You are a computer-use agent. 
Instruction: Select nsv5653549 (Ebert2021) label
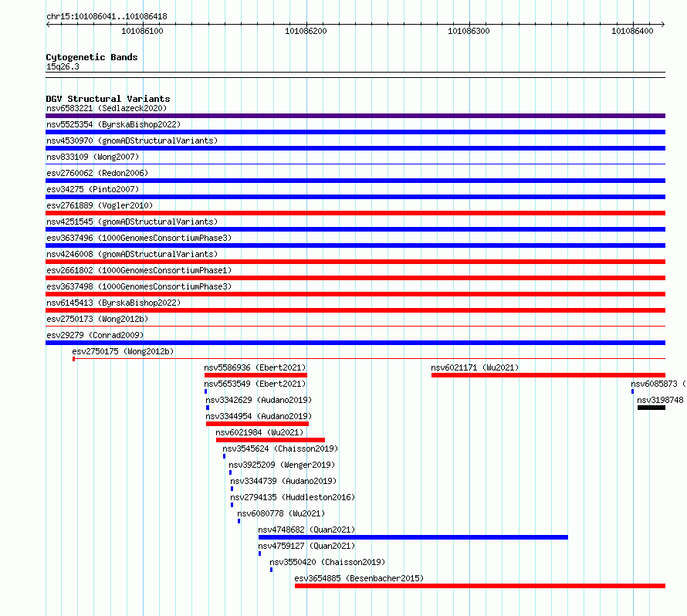(x=255, y=384)
